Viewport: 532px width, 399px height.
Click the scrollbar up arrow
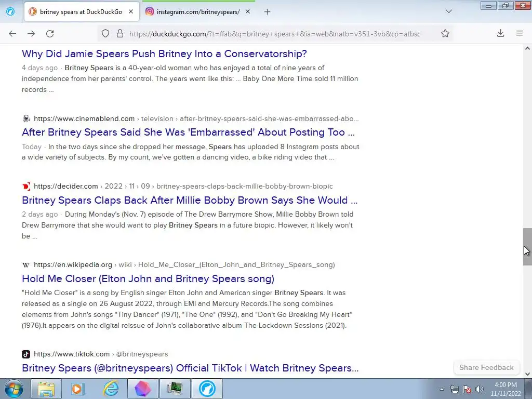pyautogui.click(x=527, y=48)
